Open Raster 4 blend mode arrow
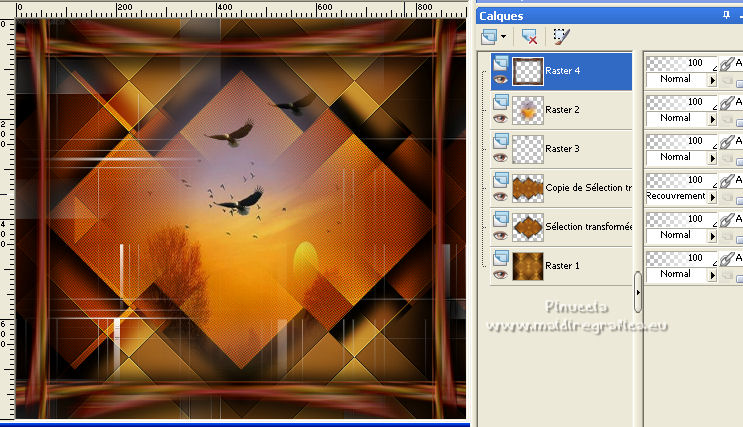The width and height of the screenshot is (743, 427). (712, 81)
